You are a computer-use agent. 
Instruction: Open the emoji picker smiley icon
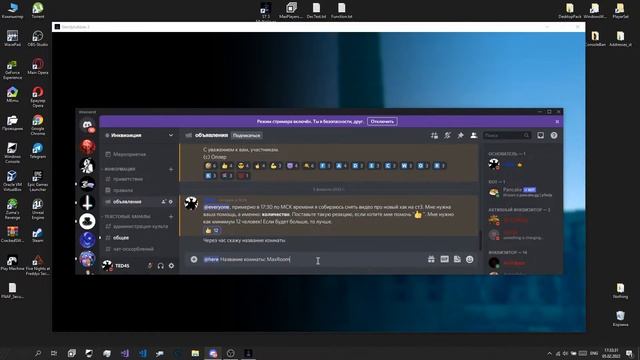pyautogui.click(x=470, y=260)
